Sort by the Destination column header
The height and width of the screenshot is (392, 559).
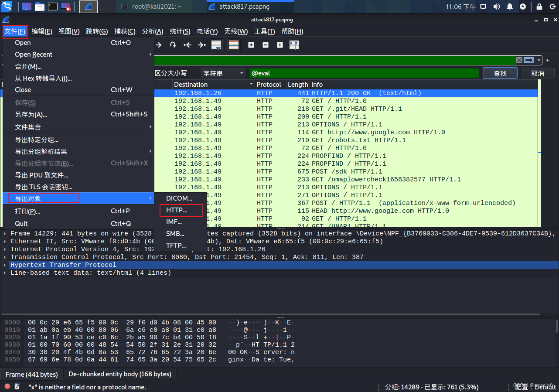[214, 85]
